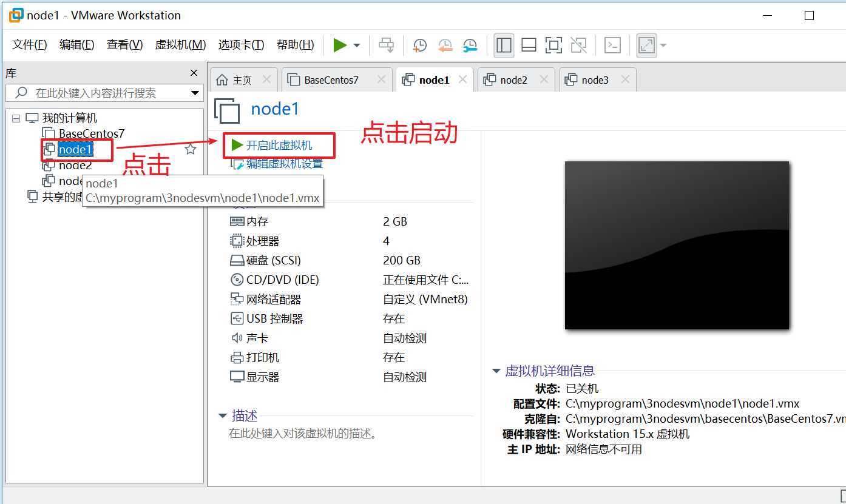Close the node1 tab
846x504 pixels.
coord(462,79)
